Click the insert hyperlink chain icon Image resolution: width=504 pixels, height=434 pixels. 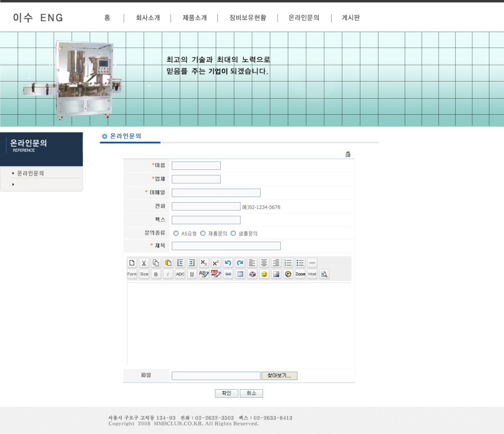point(228,274)
